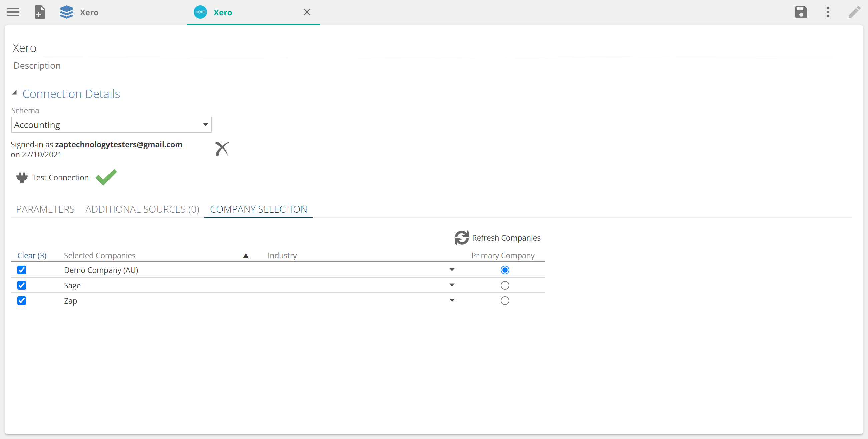This screenshot has width=868, height=439.
Task: Open the three-dot more options menu
Action: click(x=828, y=12)
